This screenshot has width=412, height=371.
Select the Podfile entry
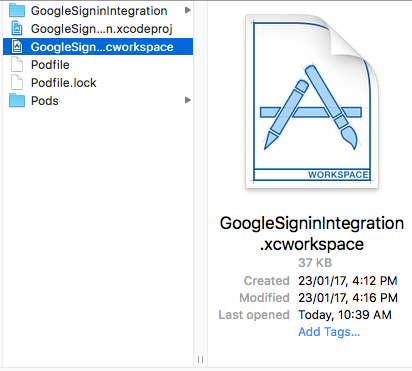tap(50, 65)
